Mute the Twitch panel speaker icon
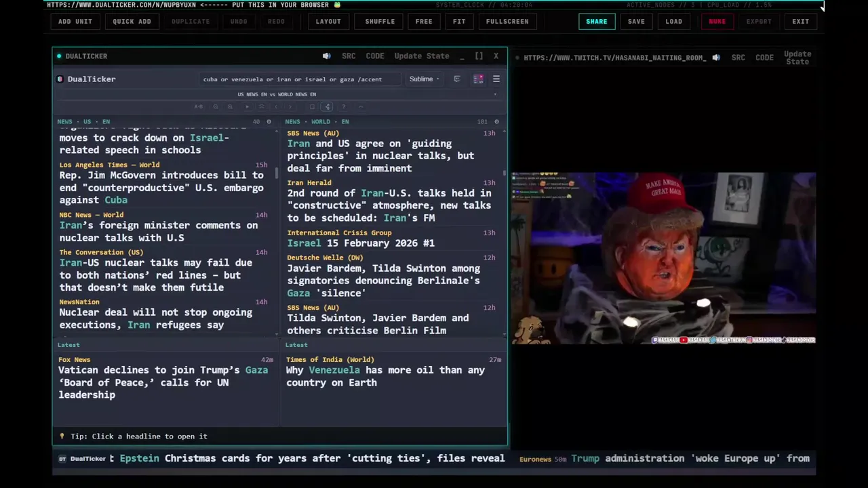The height and width of the screenshot is (488, 868). 716,58
